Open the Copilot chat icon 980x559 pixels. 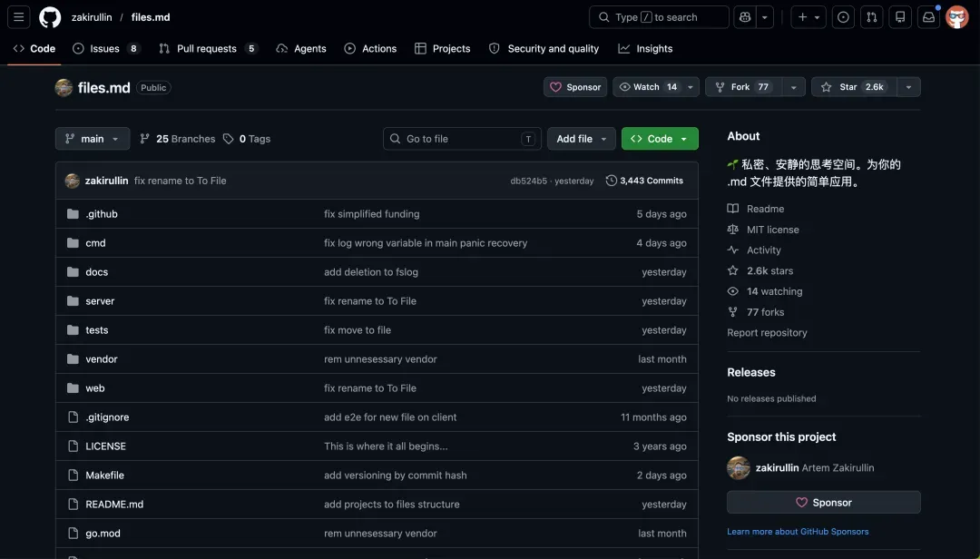coord(745,17)
